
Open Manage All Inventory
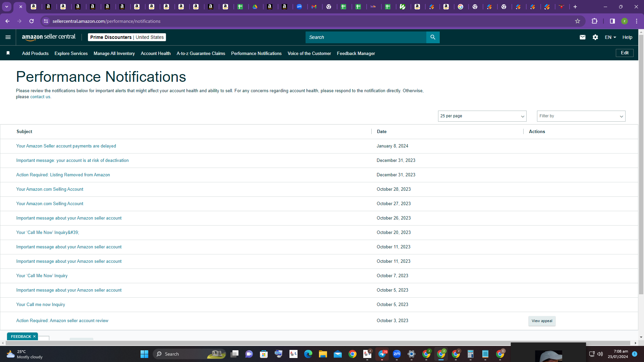coord(114,53)
